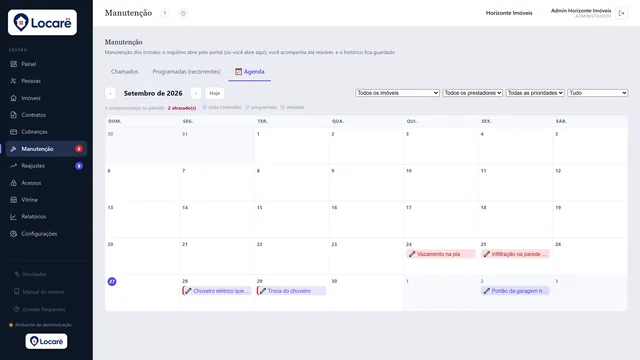Screen dimensions: 640x360
Task: Go to the next month arrow
Action: coord(196,93)
